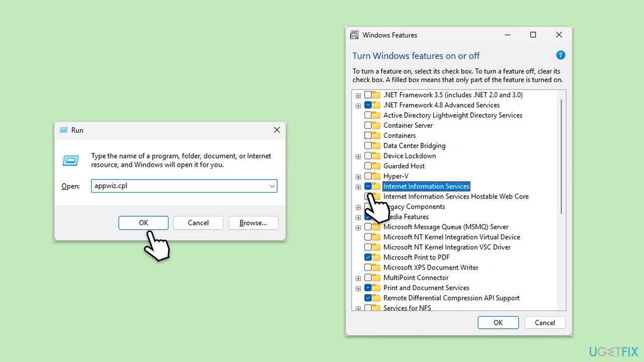The width and height of the screenshot is (644, 362).
Task: Click the folder icon for Container Server
Action: pos(376,125)
